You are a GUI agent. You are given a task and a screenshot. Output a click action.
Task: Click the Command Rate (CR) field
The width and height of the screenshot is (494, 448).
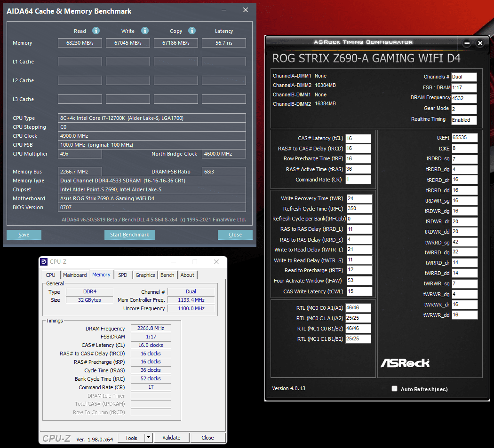[x=358, y=180]
